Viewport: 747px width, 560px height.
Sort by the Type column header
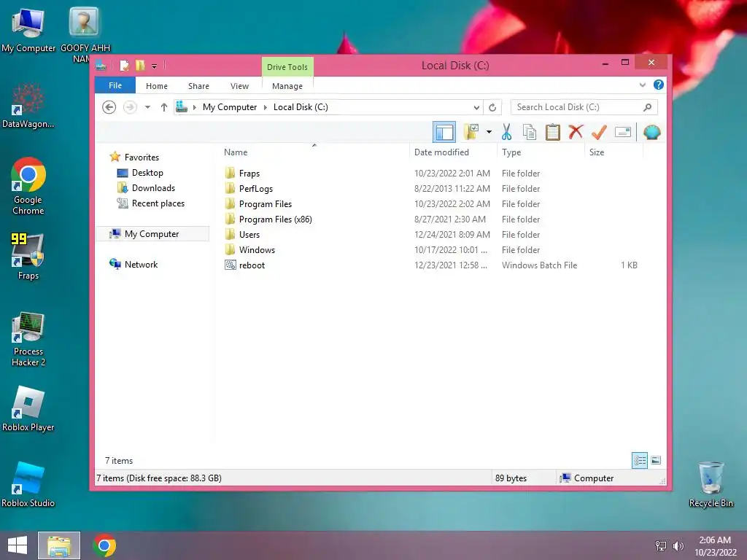541,152
